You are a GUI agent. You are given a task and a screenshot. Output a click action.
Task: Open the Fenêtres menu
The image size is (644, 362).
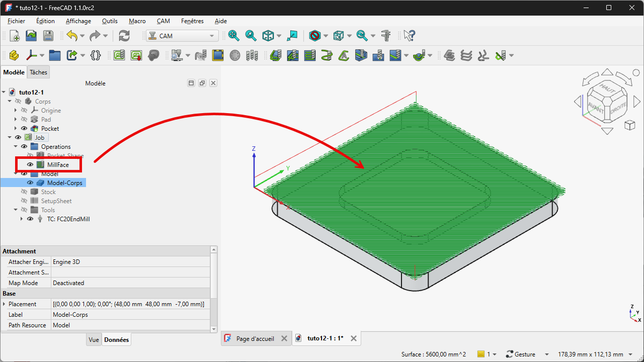point(192,21)
